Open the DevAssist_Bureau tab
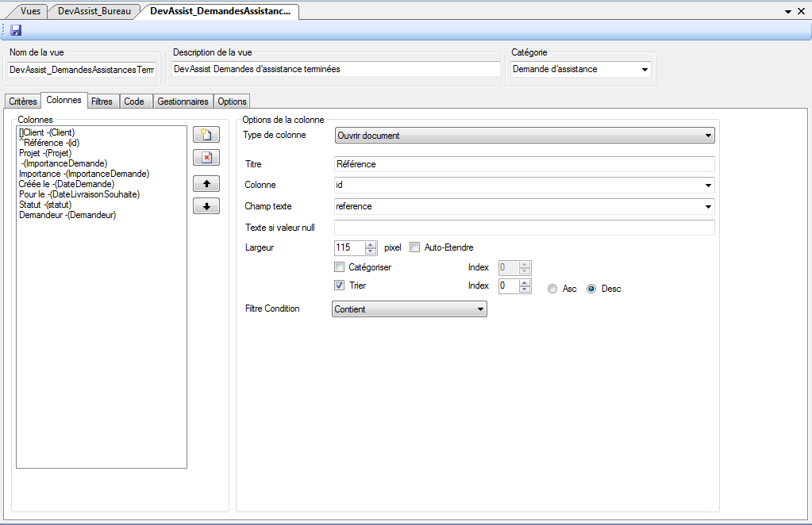812x525 pixels. click(x=94, y=11)
